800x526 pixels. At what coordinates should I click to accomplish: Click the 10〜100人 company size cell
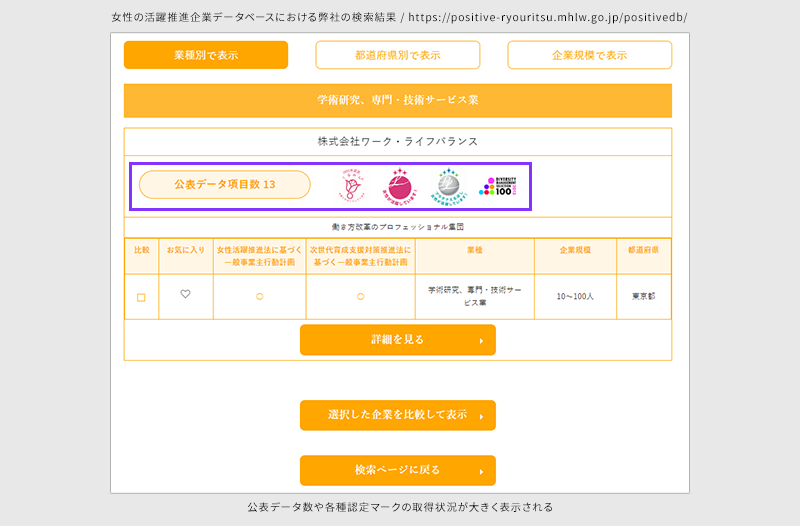pyautogui.click(x=575, y=296)
